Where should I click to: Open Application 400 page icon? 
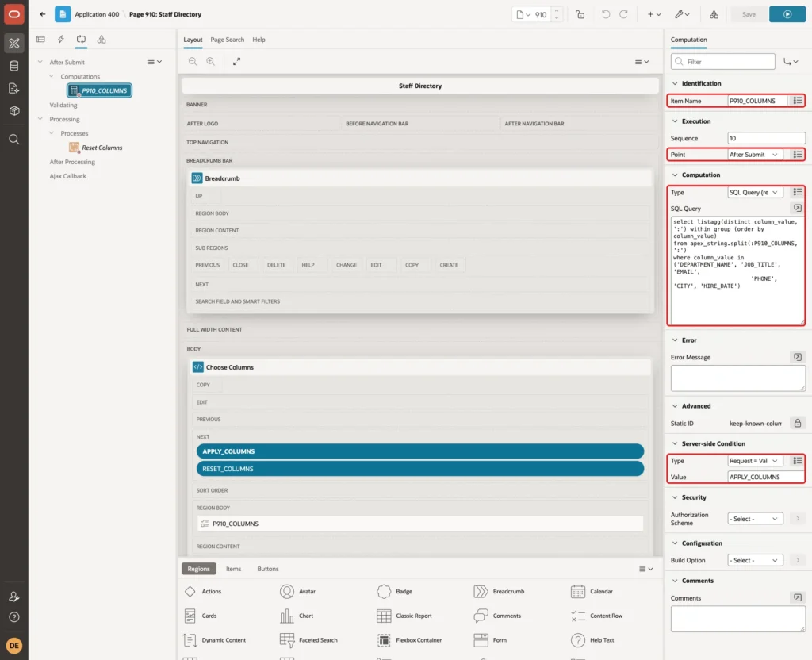(x=63, y=14)
